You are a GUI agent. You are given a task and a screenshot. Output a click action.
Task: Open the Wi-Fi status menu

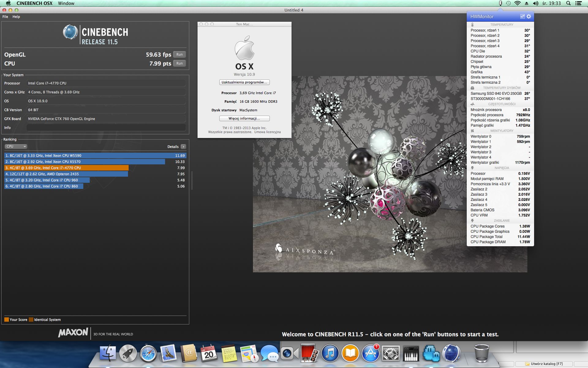518,3
